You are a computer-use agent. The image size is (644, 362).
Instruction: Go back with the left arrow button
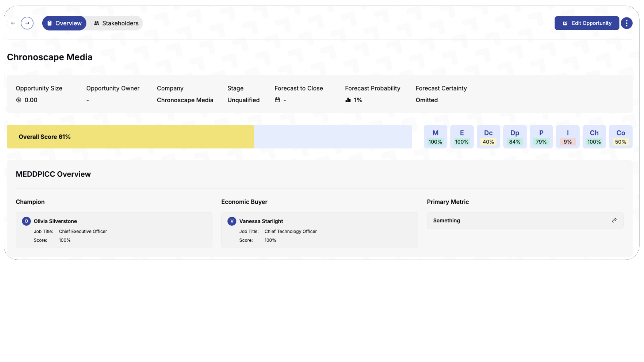pos(13,23)
